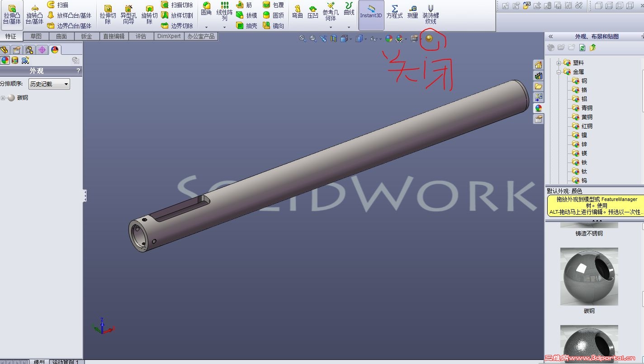Switch to the 草图 sketch tab
Screen dimensions: 644x364
(36, 36)
